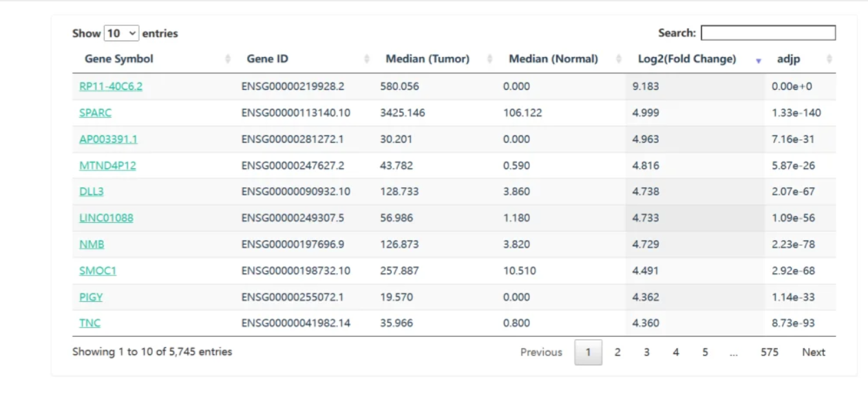Select the LINC01088 gene link
Viewport: 868px width, 403px height.
[106, 218]
